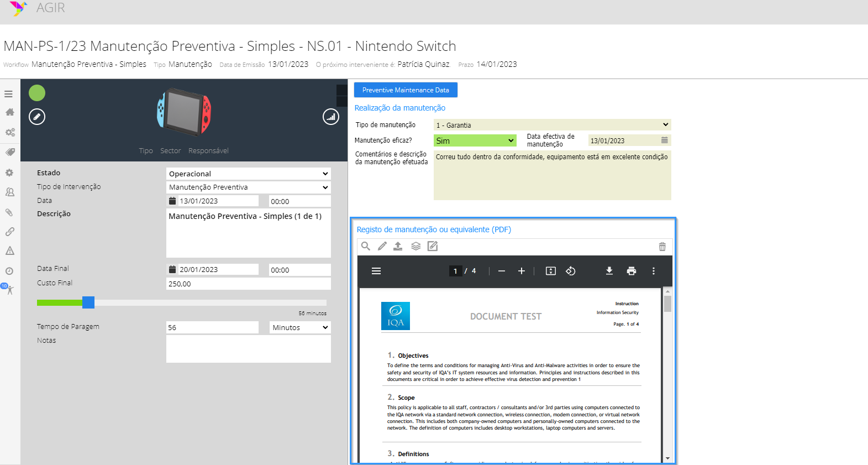This screenshot has height=465, width=868.
Task: Click the green status circle
Action: click(37, 93)
